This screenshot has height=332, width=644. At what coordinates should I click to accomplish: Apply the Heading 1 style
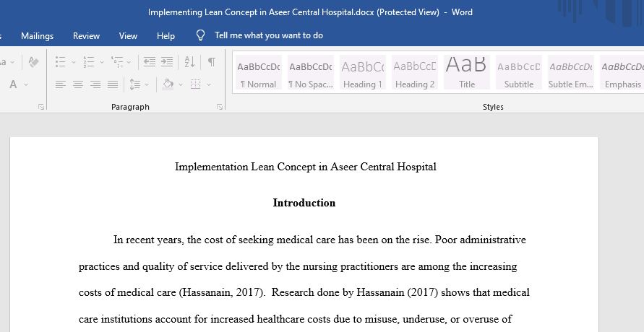(363, 73)
